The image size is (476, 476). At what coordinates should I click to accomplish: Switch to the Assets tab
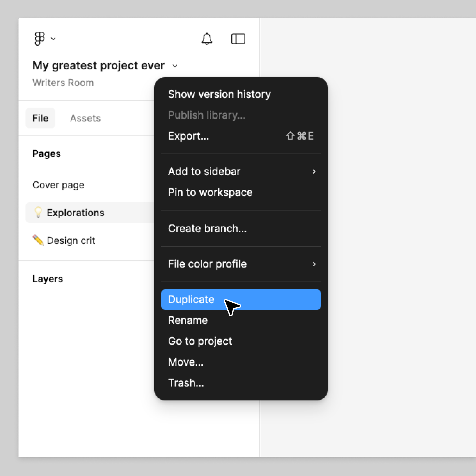pyautogui.click(x=86, y=118)
